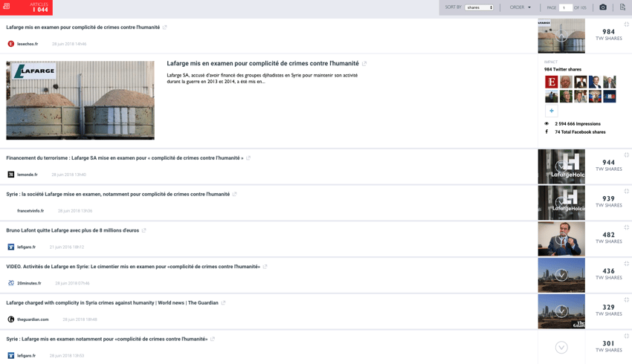632x364 pixels.
Task: Open external link icon for Guardian article
Action: pos(223,303)
